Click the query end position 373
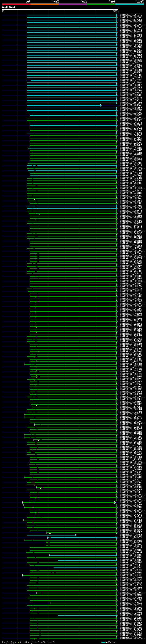 (x=115, y=11)
